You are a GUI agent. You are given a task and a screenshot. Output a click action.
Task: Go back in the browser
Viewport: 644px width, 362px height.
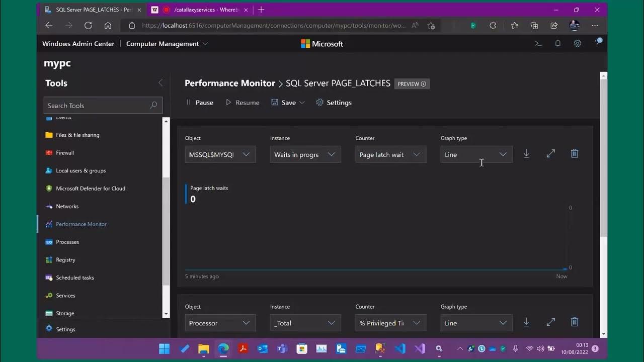click(49, 25)
